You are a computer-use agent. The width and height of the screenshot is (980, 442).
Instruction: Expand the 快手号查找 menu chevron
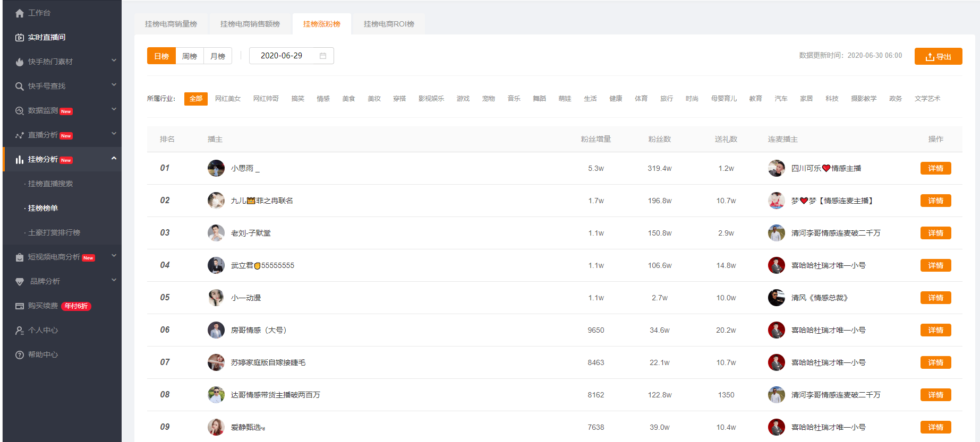114,85
